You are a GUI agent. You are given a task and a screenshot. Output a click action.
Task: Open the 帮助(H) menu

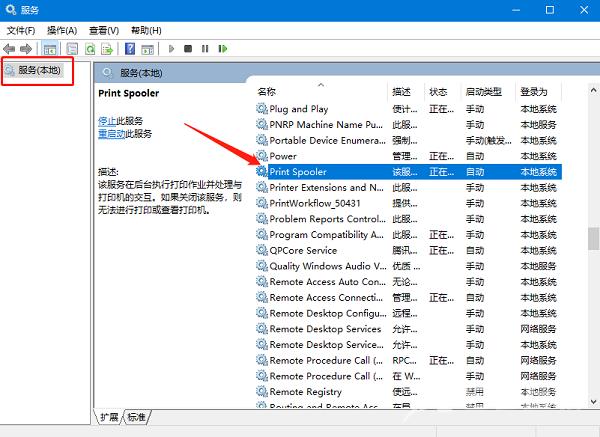pos(146,30)
